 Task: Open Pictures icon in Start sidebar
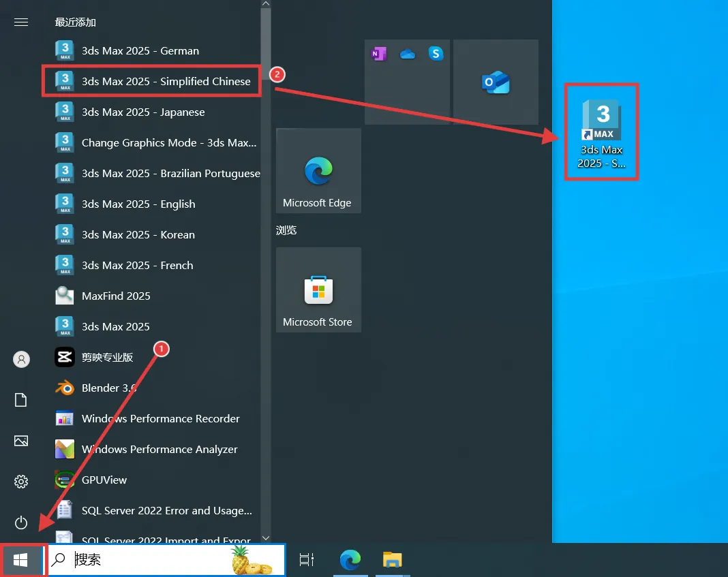(x=21, y=441)
